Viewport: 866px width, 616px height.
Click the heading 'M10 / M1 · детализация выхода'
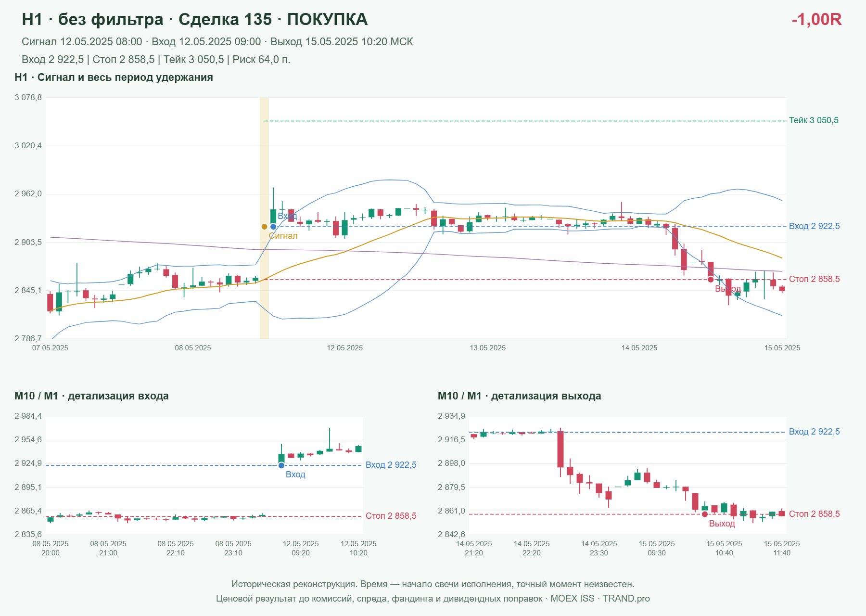[519, 396]
